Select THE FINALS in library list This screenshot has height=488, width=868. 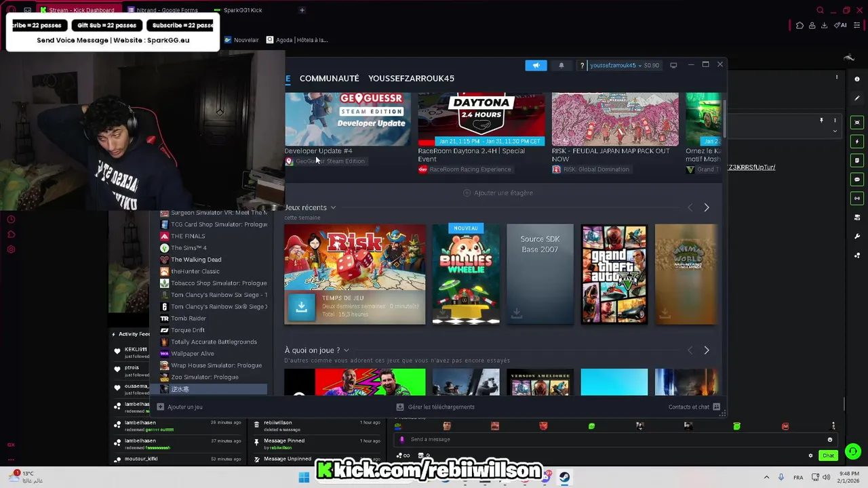[213, 236]
